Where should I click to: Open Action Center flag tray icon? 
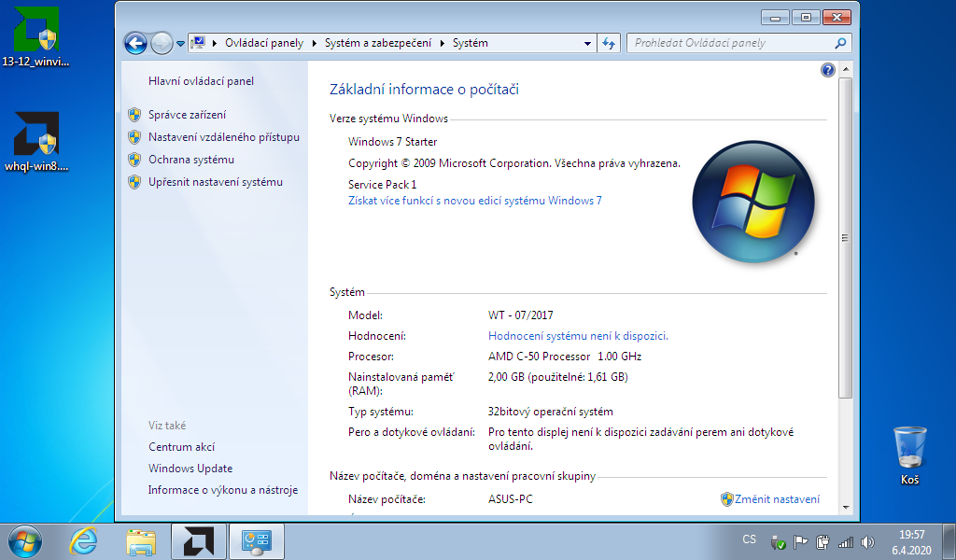click(800, 541)
